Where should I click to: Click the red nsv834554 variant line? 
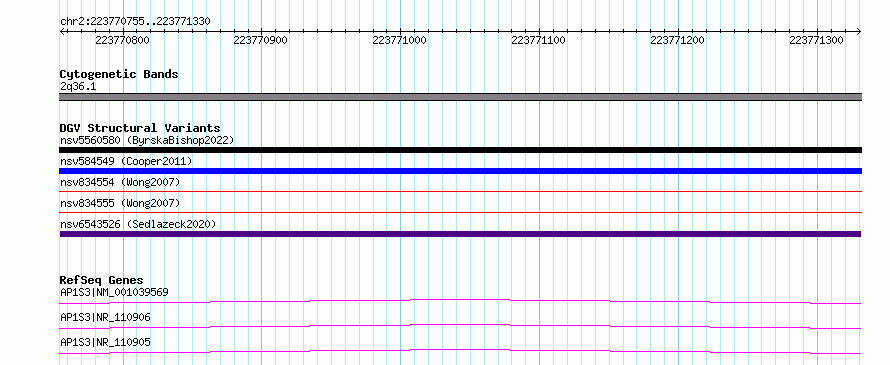(x=460, y=192)
